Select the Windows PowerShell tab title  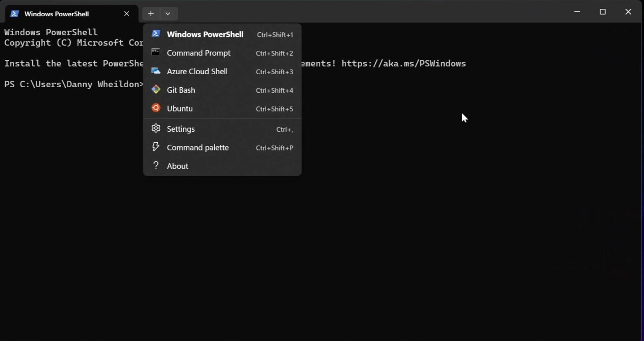[x=57, y=14]
